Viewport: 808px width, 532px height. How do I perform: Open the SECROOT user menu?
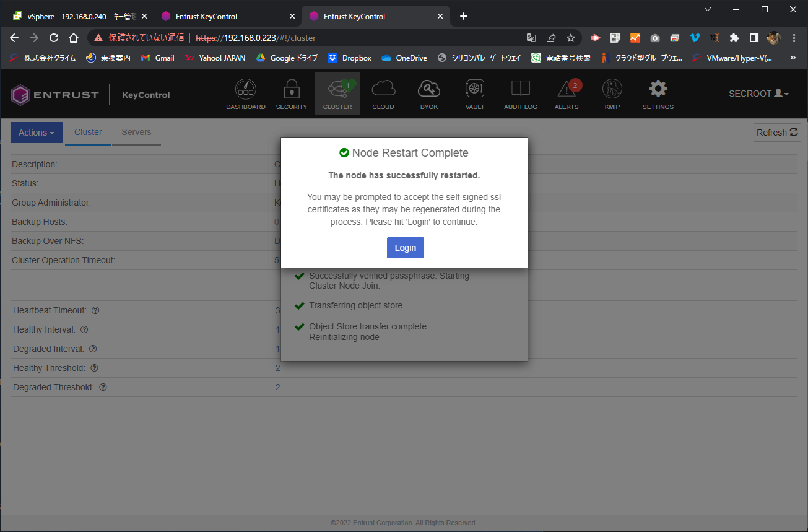(759, 94)
